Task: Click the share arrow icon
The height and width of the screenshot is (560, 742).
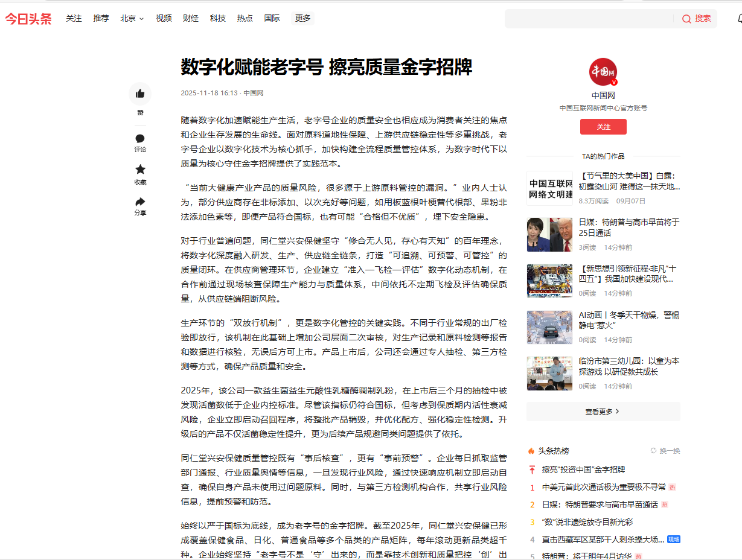Action: coord(140,202)
